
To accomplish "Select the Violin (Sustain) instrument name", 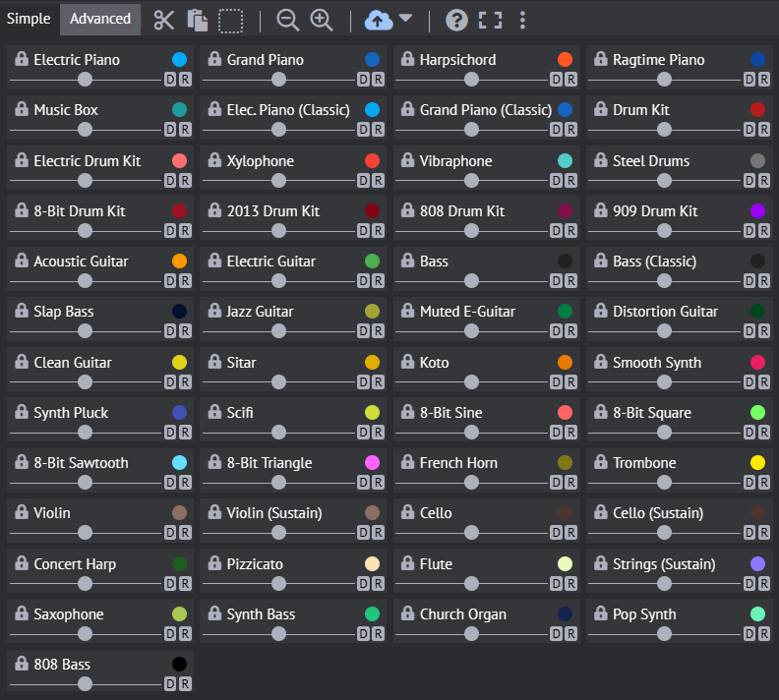I will 274,513.
